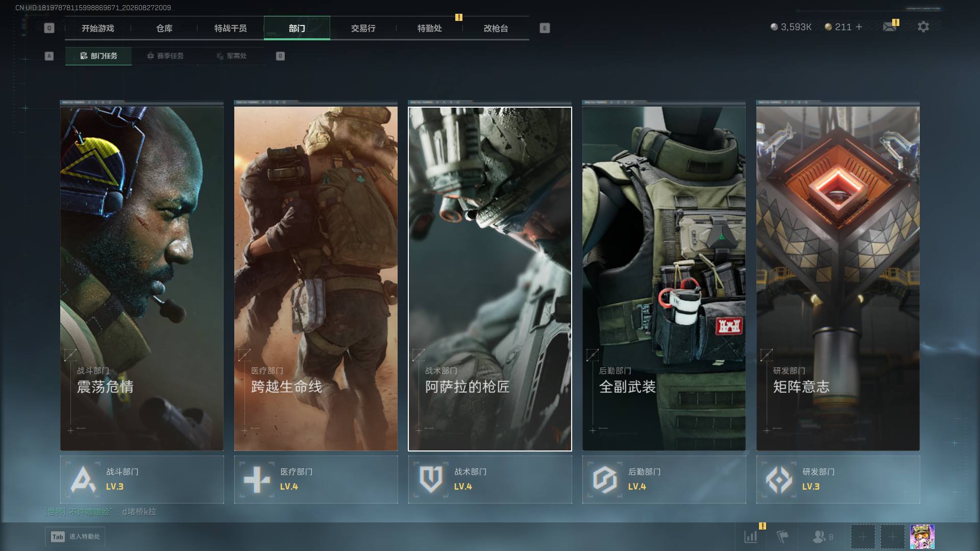Click the 战斗部门 A-shaped emblem icon
Screen dimensions: 980x551
(x=83, y=480)
